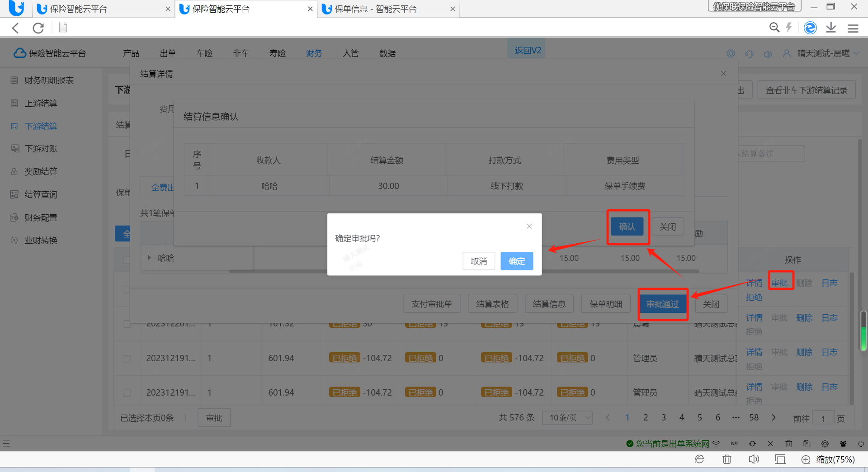Click the blue browser e icon
The width and height of the screenshot is (868, 472).
(x=810, y=28)
